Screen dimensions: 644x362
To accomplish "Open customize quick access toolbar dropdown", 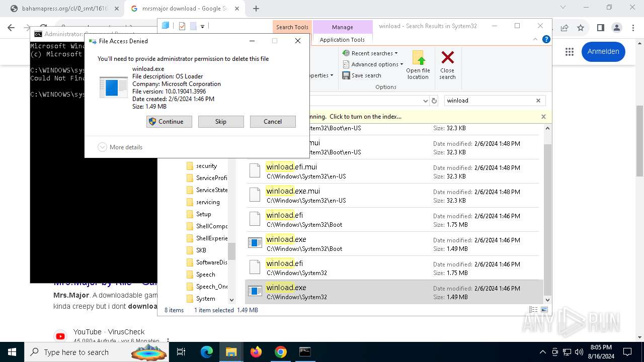I will (202, 26).
